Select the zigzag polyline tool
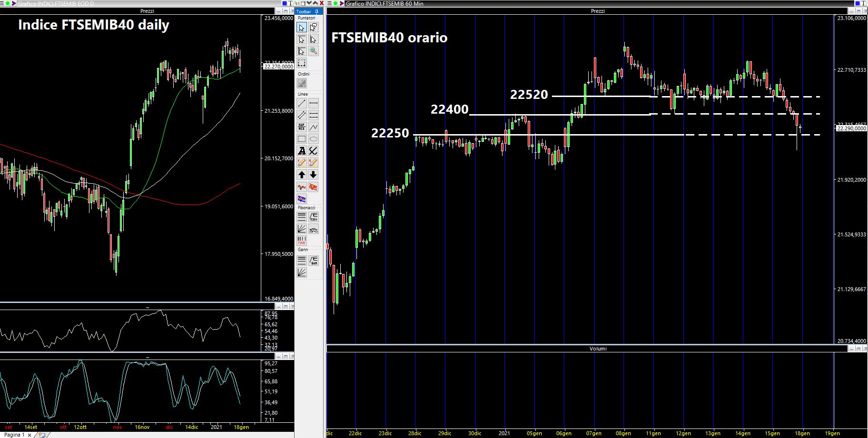This screenshot has width=868, height=438. pos(313,127)
